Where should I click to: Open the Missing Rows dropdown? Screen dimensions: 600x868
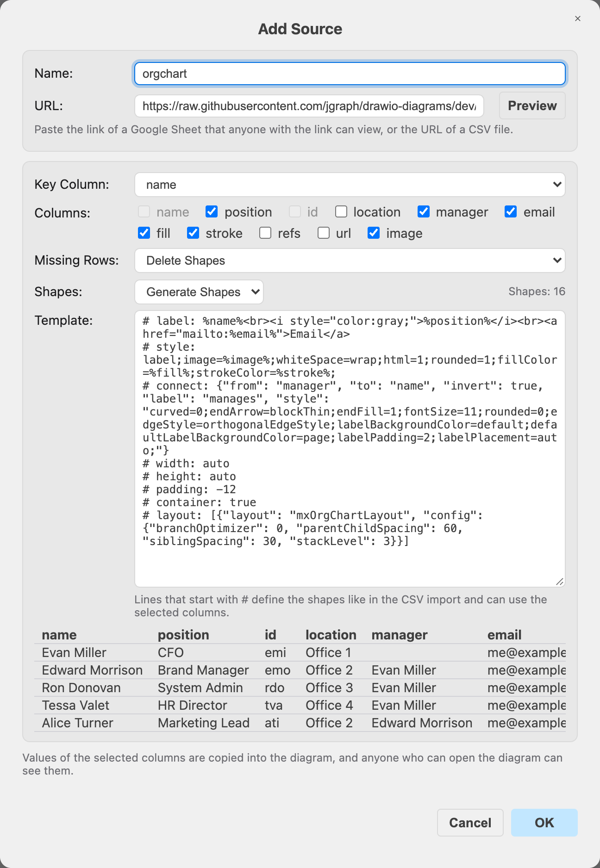tap(350, 260)
